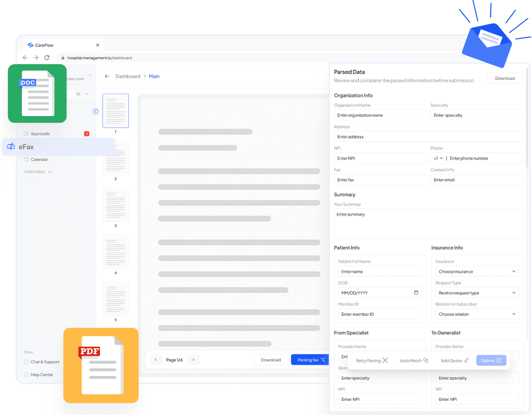Click the green DOC file icon
The height and width of the screenshot is (415, 532).
click(x=37, y=93)
